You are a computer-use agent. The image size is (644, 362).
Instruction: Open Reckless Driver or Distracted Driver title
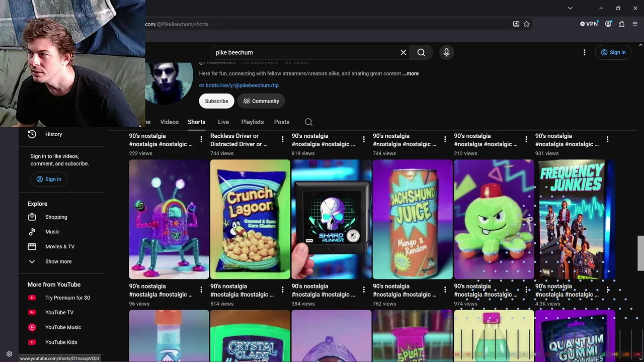(238, 140)
